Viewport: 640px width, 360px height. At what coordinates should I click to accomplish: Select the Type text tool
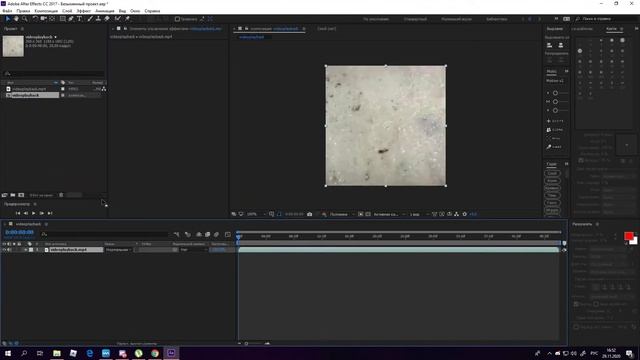[x=80, y=19]
